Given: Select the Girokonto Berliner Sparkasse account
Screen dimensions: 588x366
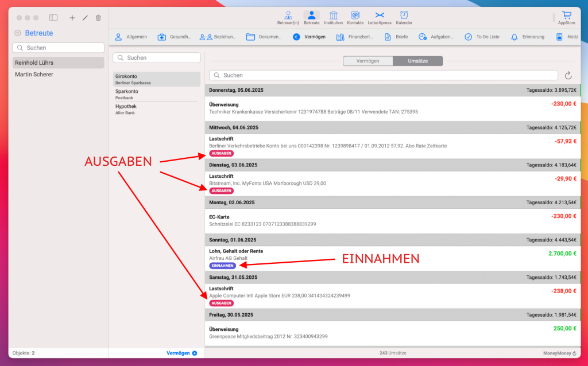Looking at the screenshot, I should (x=156, y=79).
